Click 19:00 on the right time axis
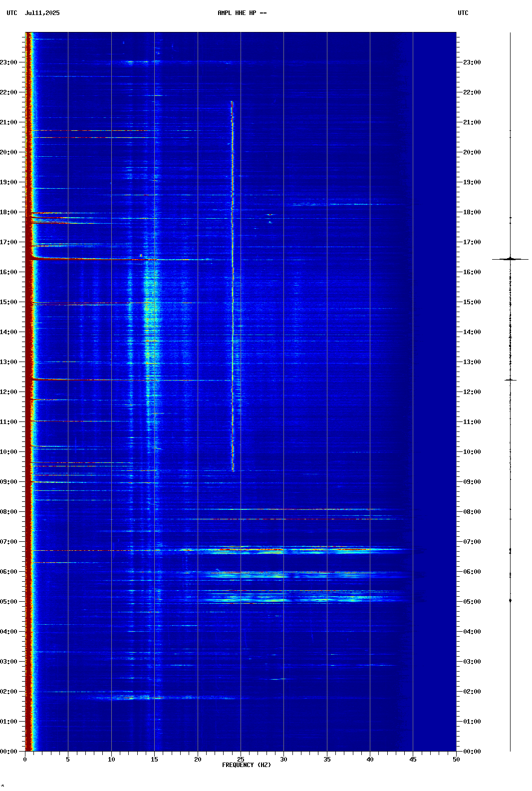 coord(472,182)
